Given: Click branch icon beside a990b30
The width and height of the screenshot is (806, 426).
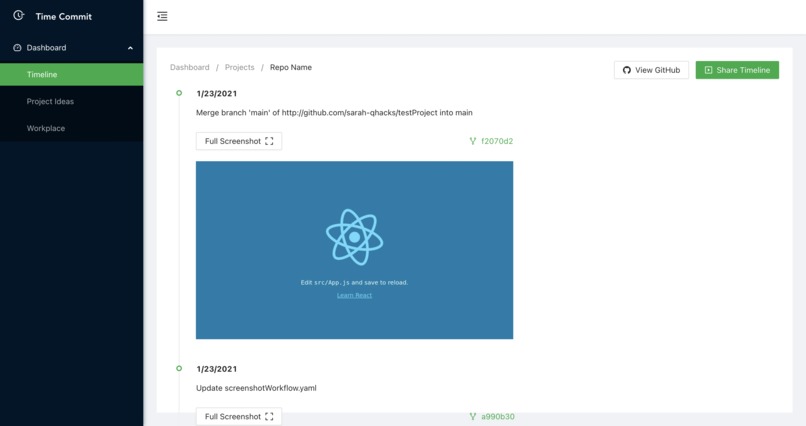Looking at the screenshot, I should click(x=473, y=416).
